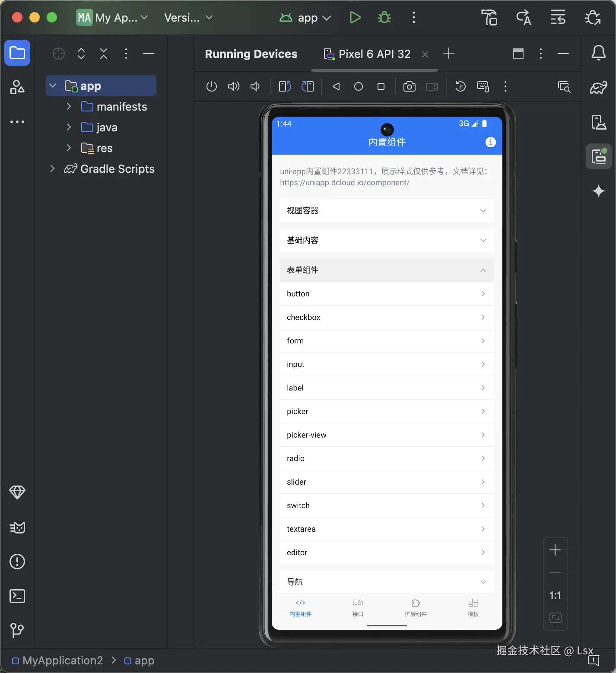Viewport: 616px width, 673px height.
Task: Expand the res folder
Action: pos(68,148)
